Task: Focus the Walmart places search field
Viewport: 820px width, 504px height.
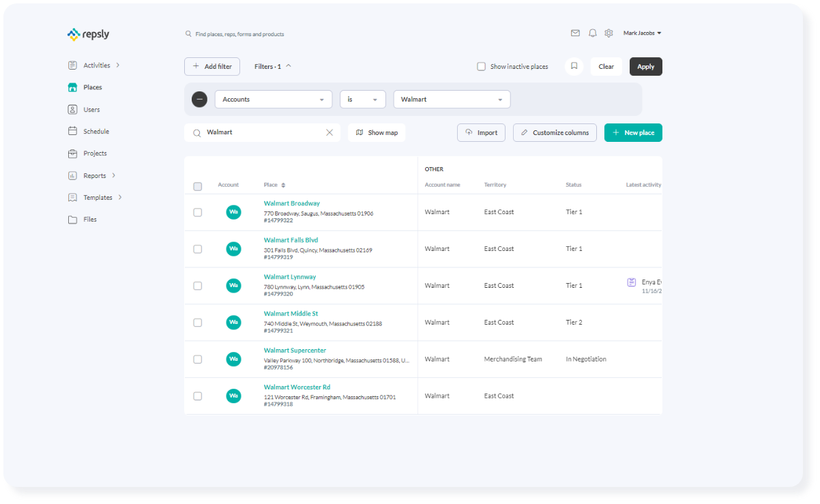Action: [263, 132]
